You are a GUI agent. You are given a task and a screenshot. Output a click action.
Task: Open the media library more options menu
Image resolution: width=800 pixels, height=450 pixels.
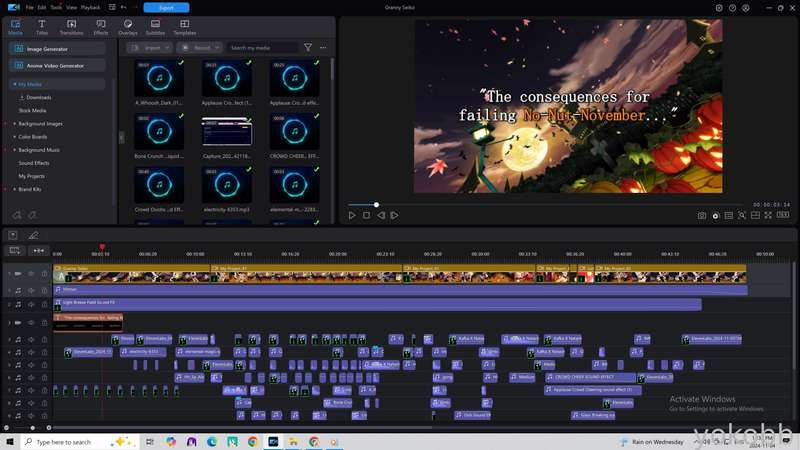point(323,47)
